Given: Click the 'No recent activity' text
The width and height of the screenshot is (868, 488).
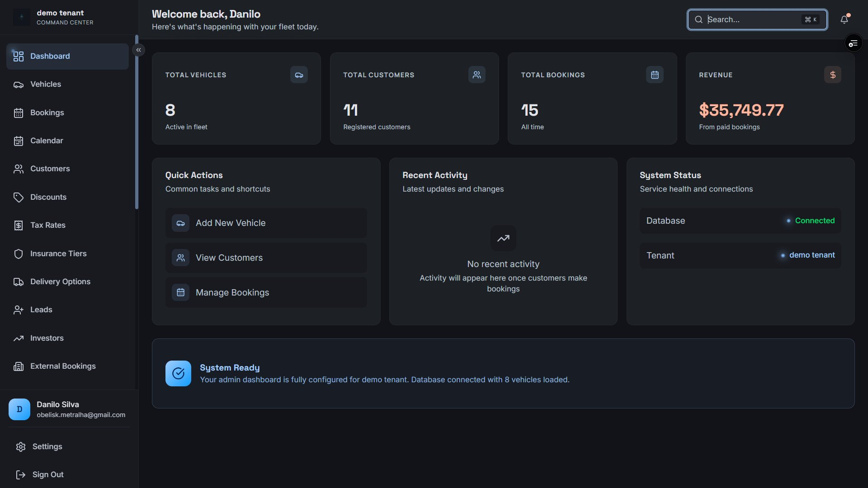Looking at the screenshot, I should coord(503,264).
